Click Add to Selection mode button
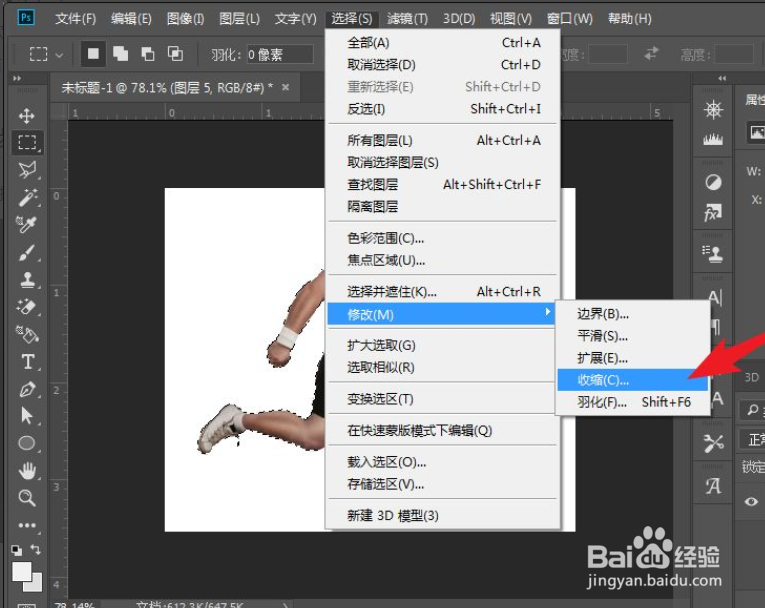Screen dimensions: 765x608 121,53
